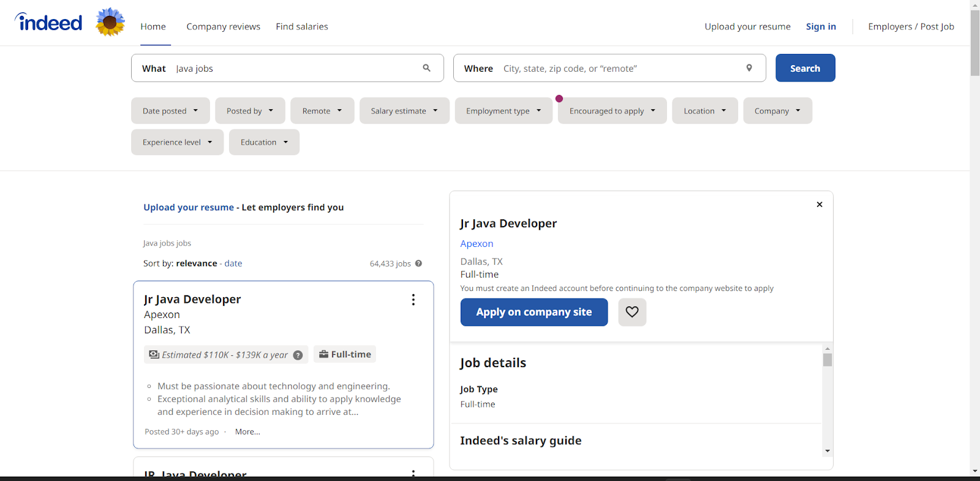Open the Encouraged to apply dropdown

(x=612, y=111)
